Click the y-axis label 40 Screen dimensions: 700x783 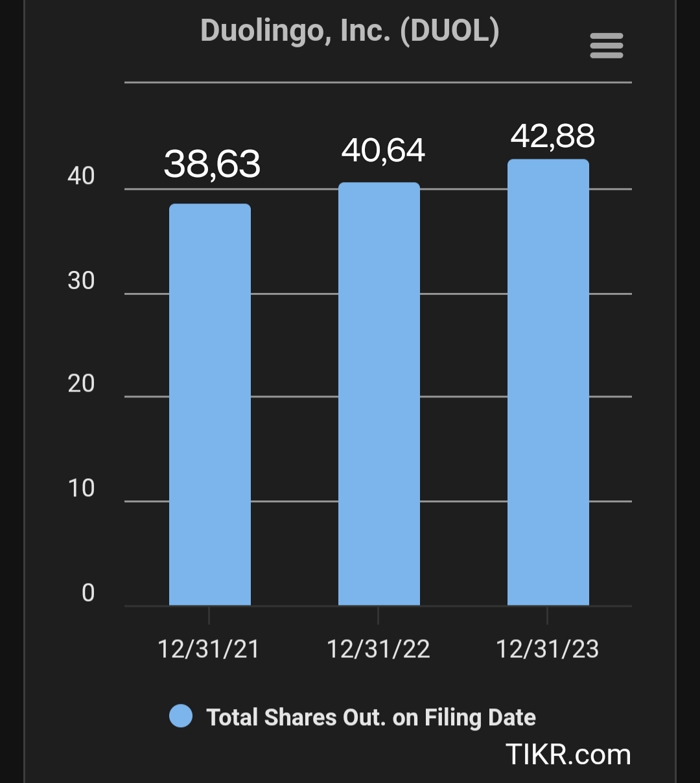[81, 176]
